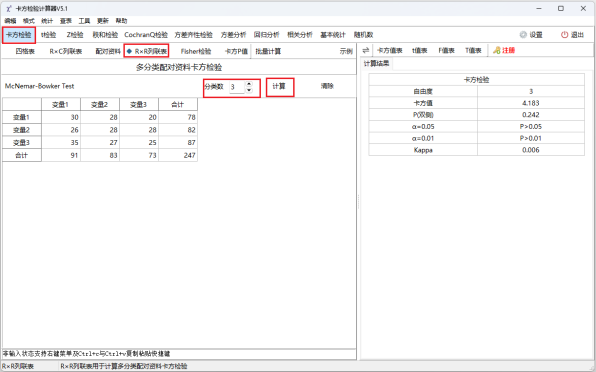Switch to the 相关分析 tab

[x=300, y=35]
